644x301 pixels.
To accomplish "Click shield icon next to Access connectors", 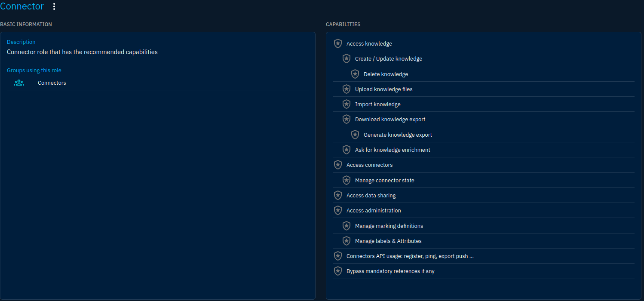I will click(338, 165).
